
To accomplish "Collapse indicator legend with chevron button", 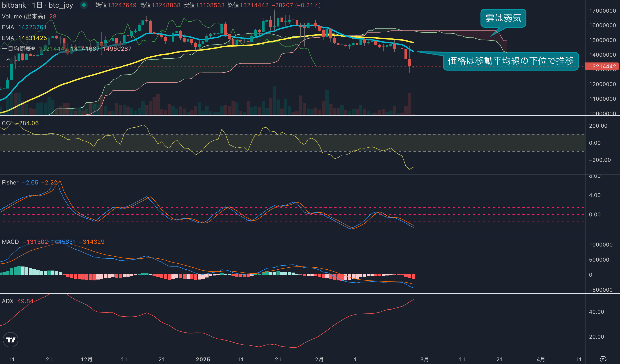I will pyautogui.click(x=8, y=60).
